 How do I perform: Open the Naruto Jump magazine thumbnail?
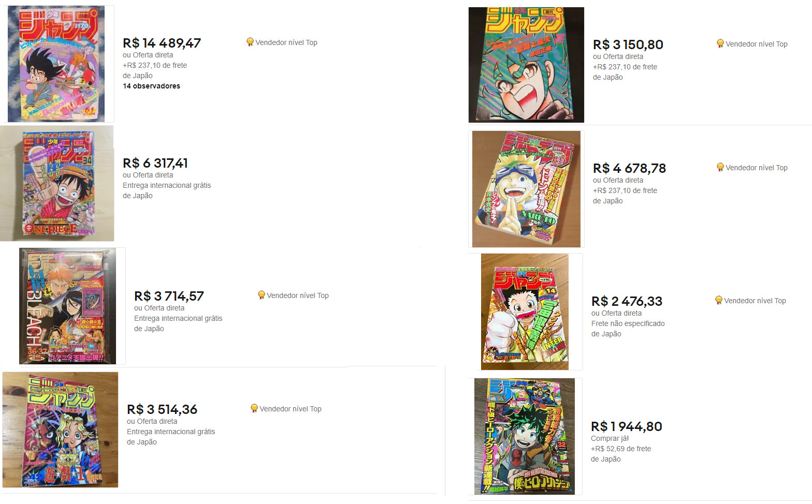point(526,189)
